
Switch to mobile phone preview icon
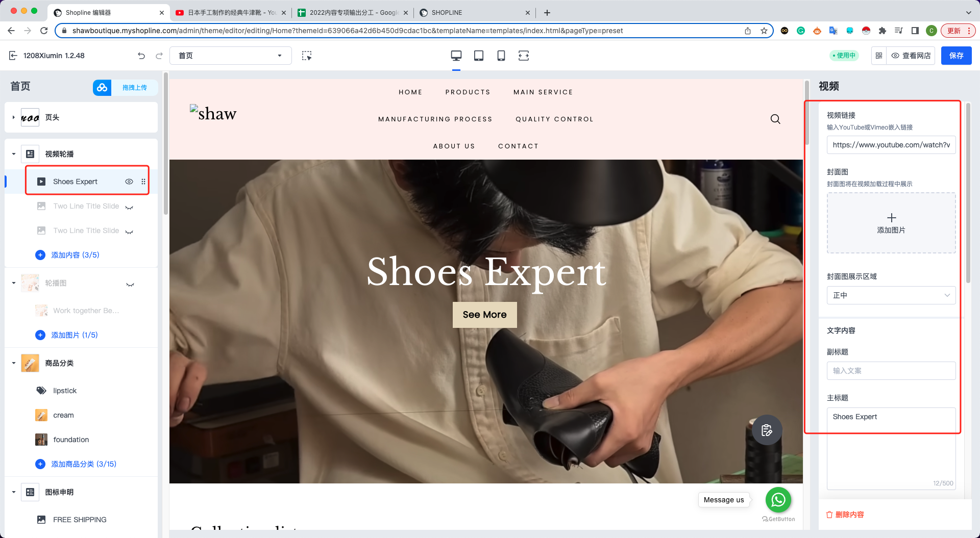(501, 56)
